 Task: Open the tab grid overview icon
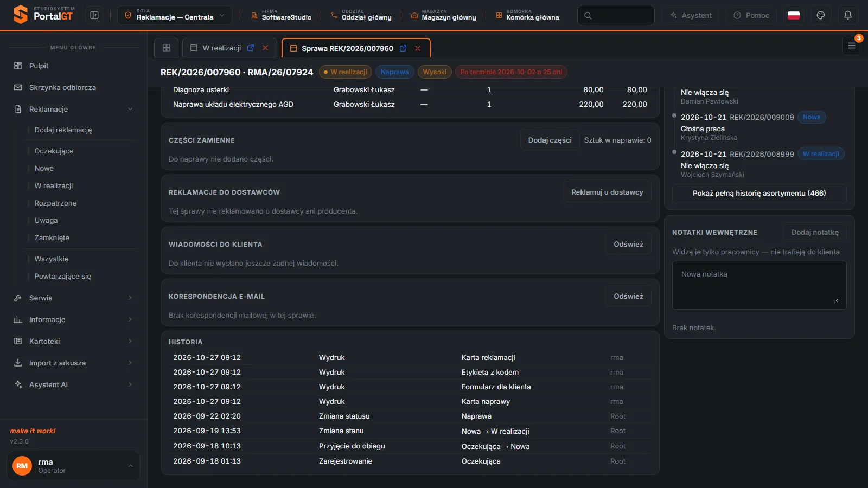[x=167, y=48]
